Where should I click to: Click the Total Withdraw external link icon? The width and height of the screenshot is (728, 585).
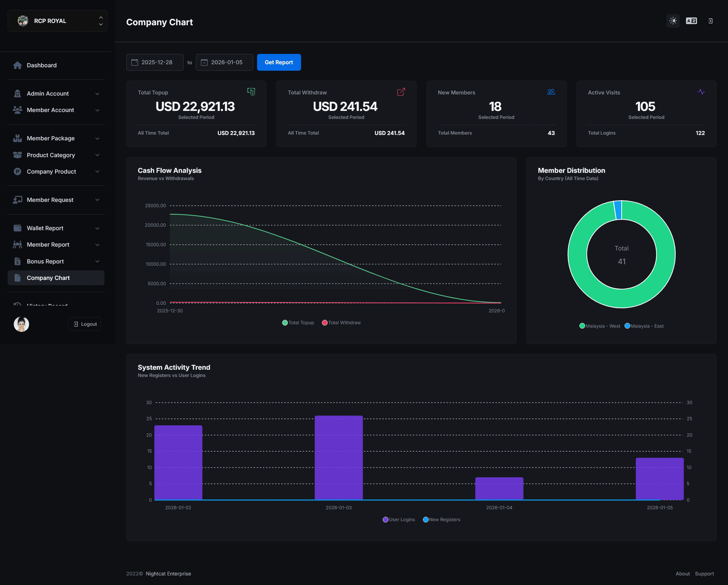(x=401, y=92)
